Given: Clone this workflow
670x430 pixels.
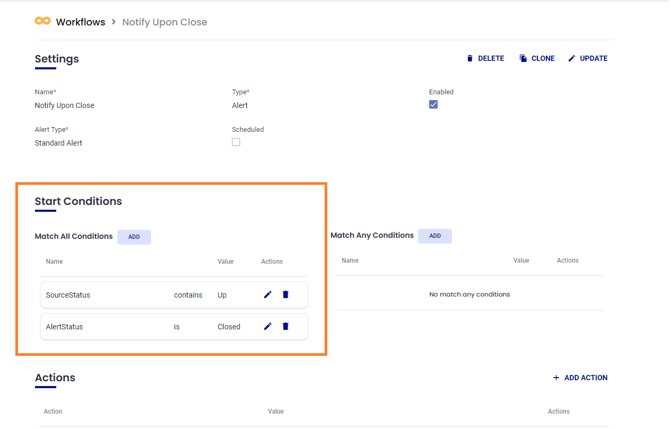Looking at the screenshot, I should (537, 59).
